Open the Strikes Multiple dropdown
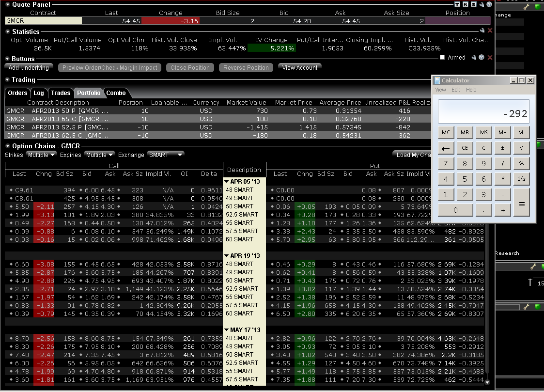 pyautogui.click(x=41, y=155)
